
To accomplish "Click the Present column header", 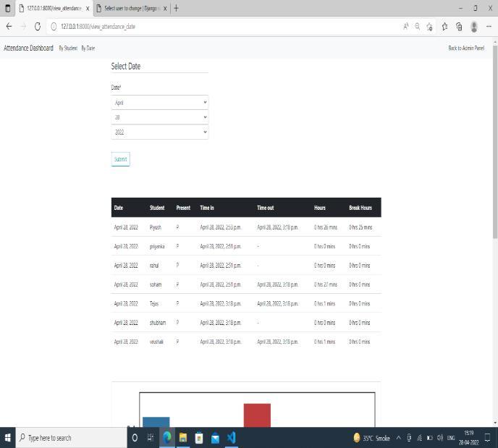I will (183, 208).
